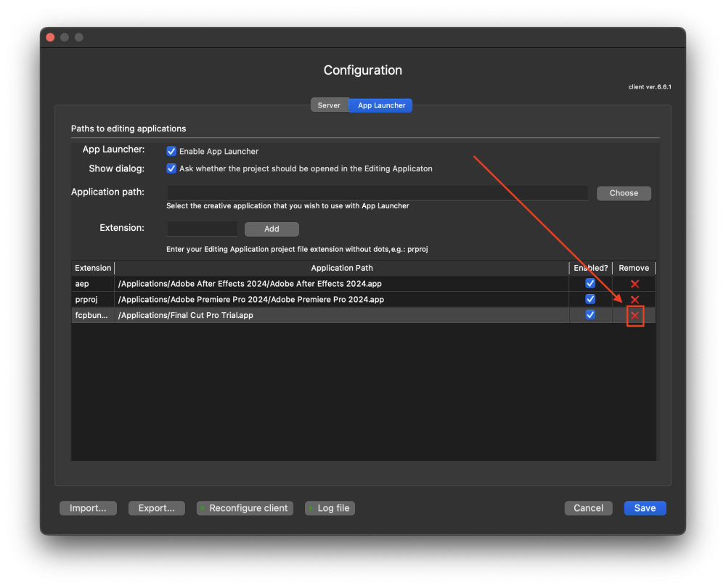
Task: Click the Export... button
Action: [156, 508]
